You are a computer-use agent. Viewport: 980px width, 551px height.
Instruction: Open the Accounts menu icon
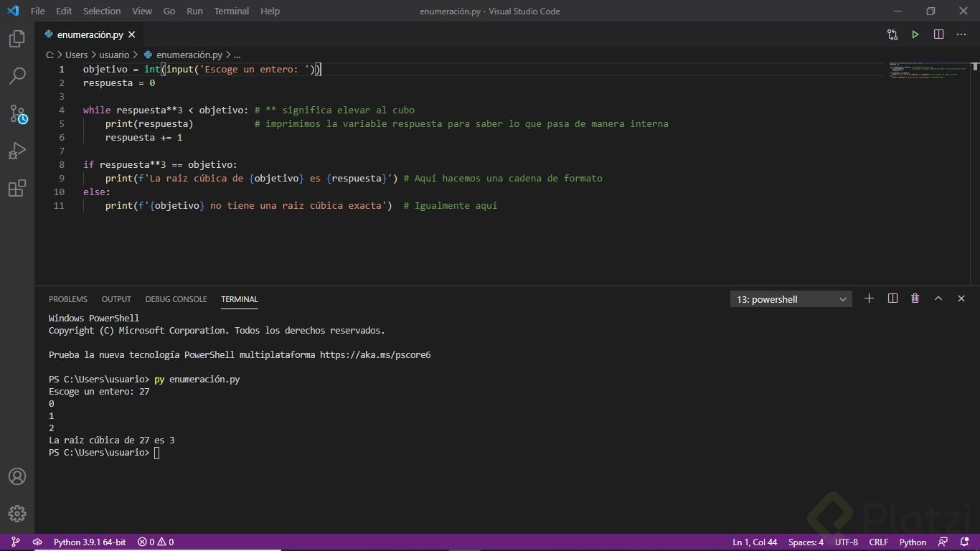coord(17,476)
